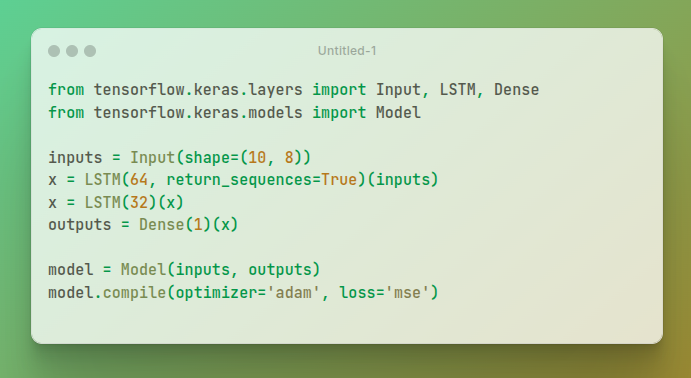The width and height of the screenshot is (691, 378).
Task: Click the imported name Model on line two
Action: tap(398, 113)
